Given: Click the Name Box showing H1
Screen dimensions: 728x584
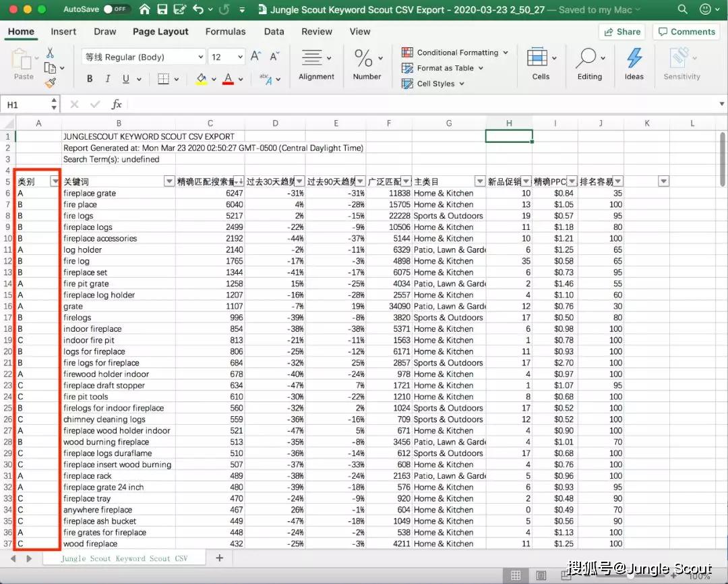Looking at the screenshot, I should click(x=31, y=105).
